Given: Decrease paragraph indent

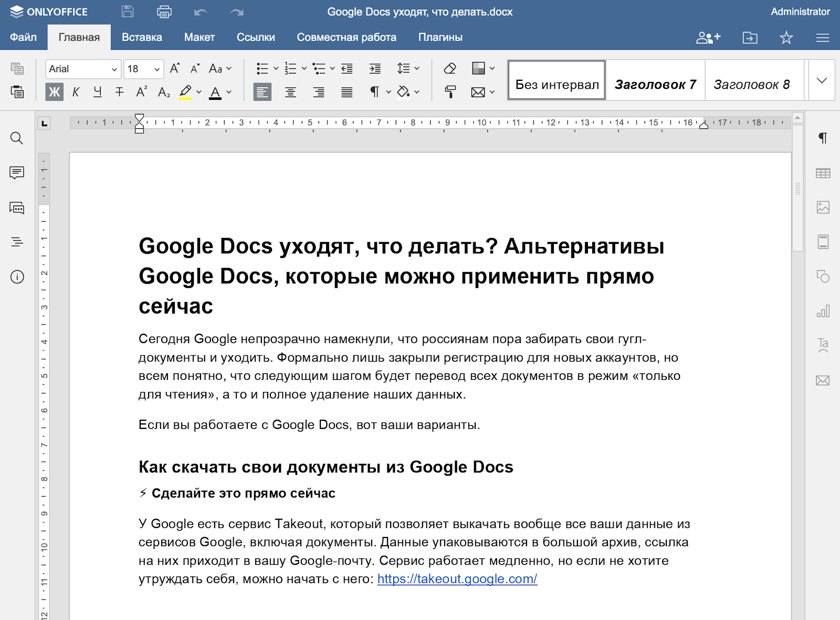Looking at the screenshot, I should 347,68.
